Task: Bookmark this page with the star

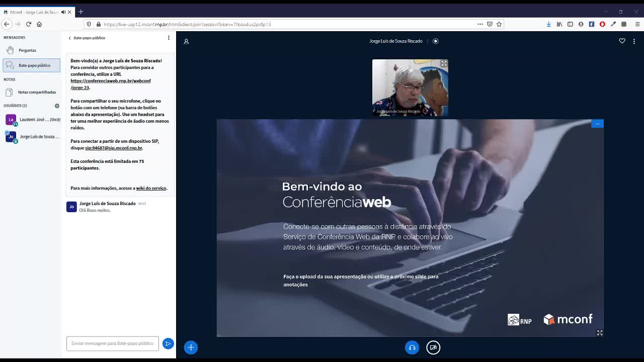Action: click(499, 24)
